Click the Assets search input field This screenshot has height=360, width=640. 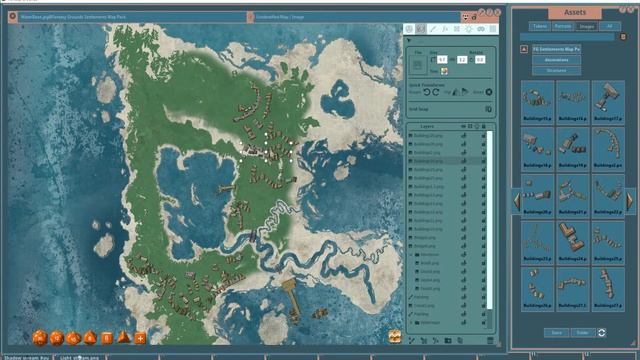567,37
